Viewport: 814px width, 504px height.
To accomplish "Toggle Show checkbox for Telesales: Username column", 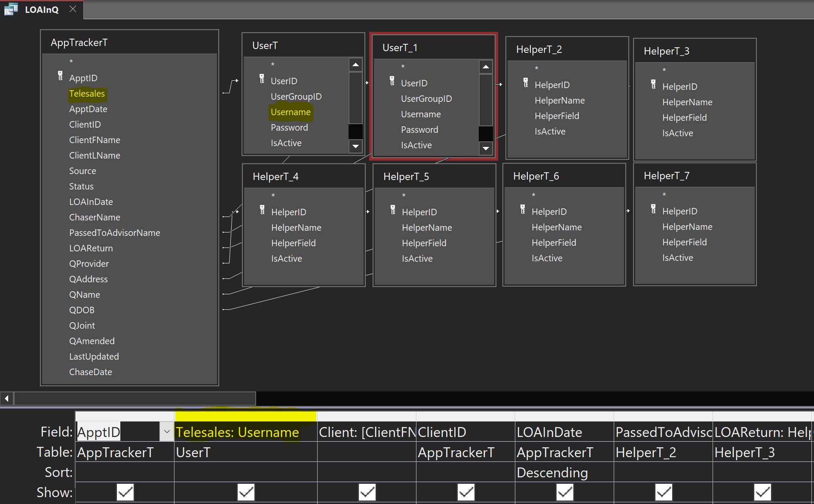I will 246,492.
